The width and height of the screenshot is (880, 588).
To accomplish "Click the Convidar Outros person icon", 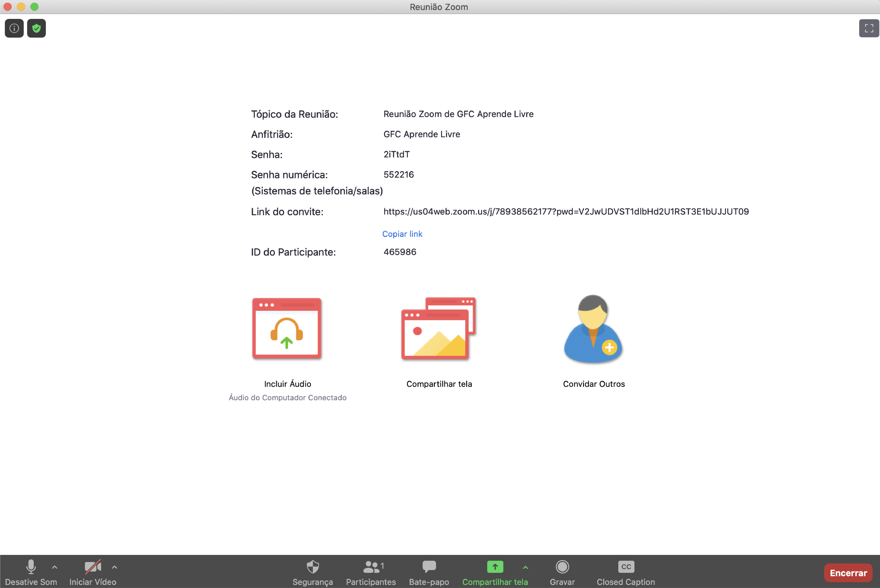I will 593,329.
